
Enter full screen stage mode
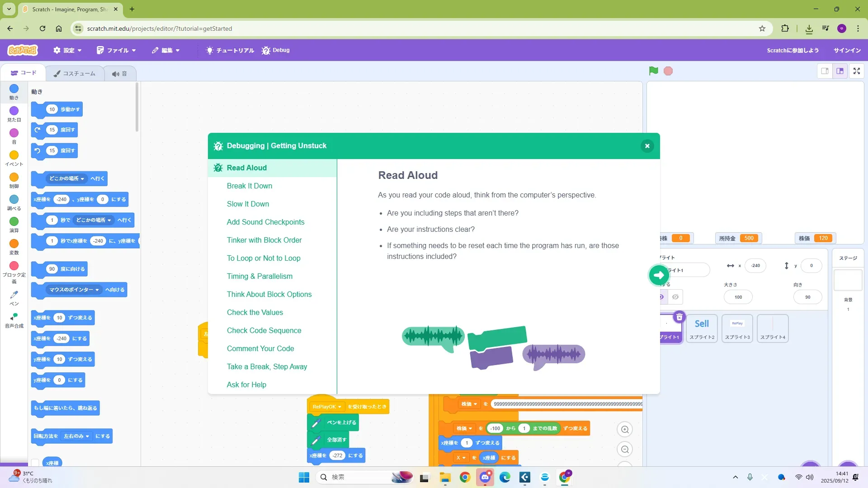tap(856, 71)
